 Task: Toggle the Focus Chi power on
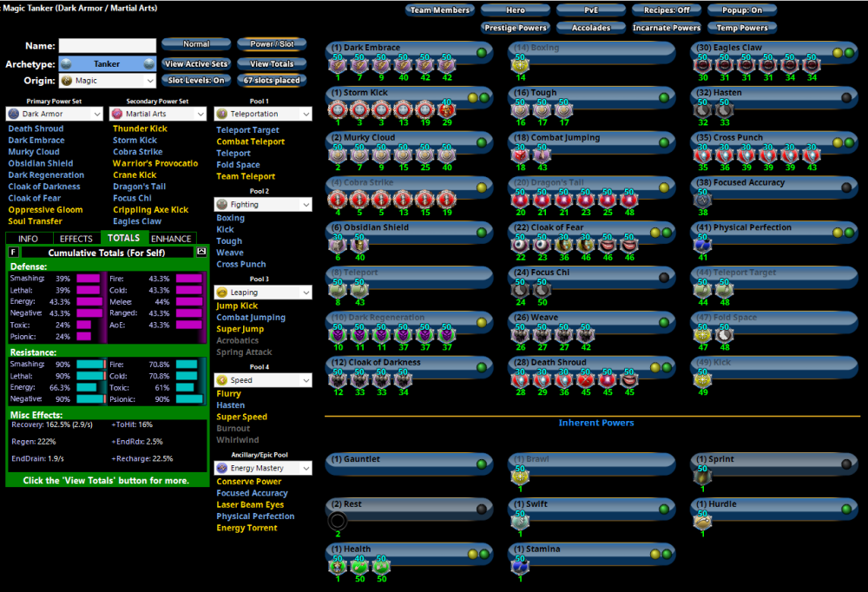pyautogui.click(x=663, y=278)
